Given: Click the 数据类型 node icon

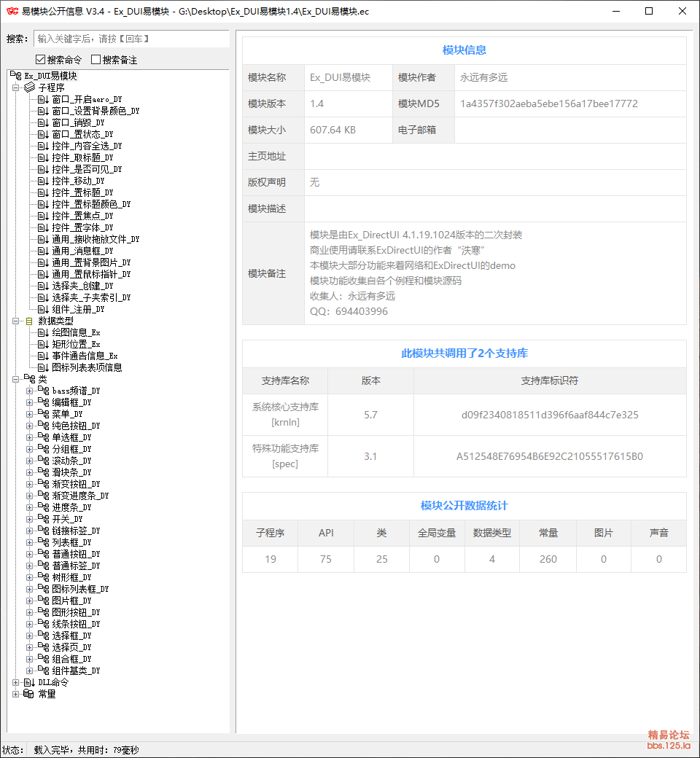Looking at the screenshot, I should [x=29, y=321].
